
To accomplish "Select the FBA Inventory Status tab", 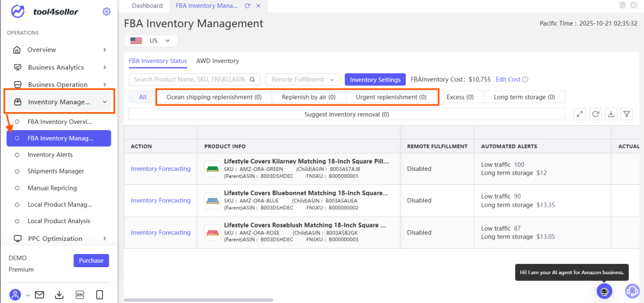I will pos(158,61).
